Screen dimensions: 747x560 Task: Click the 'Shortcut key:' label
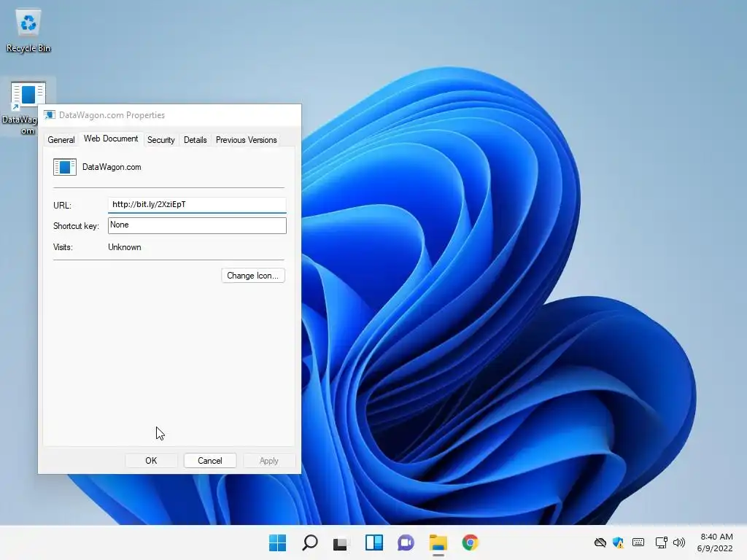click(x=76, y=226)
